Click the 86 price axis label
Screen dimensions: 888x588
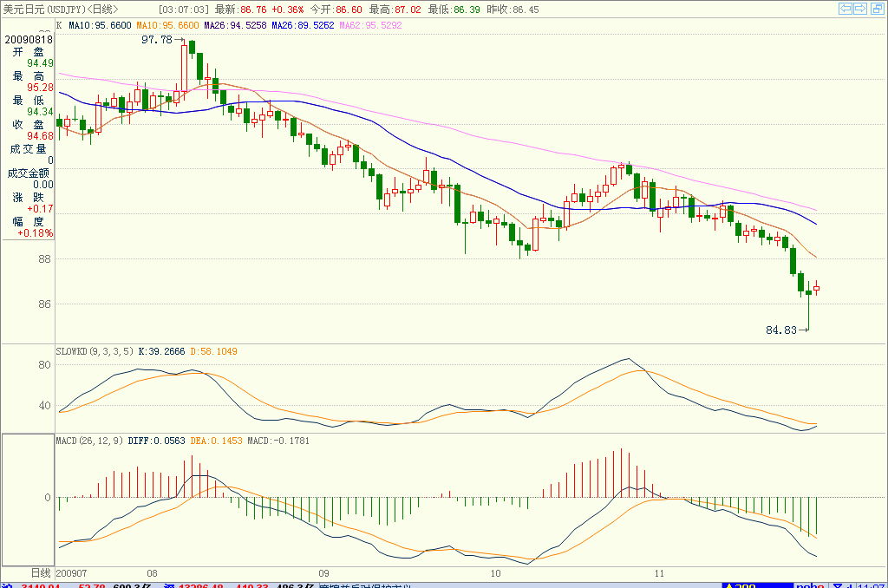[x=45, y=304]
